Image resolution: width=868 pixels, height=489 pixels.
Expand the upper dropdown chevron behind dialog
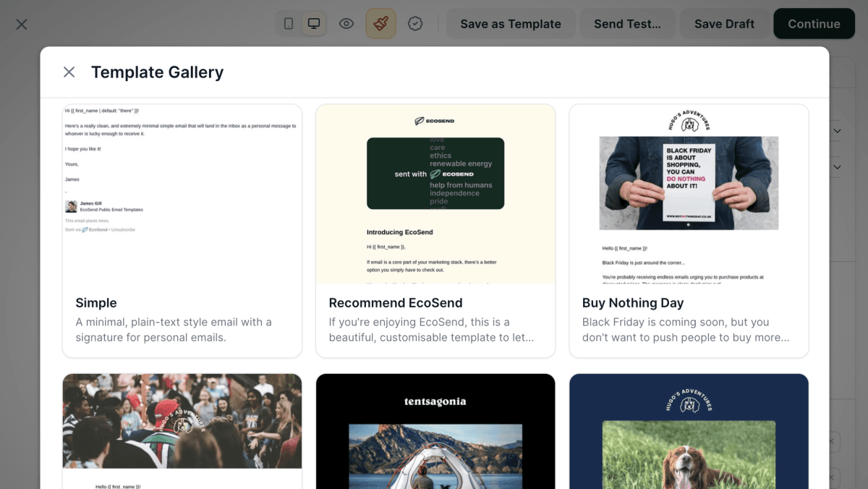(837, 131)
